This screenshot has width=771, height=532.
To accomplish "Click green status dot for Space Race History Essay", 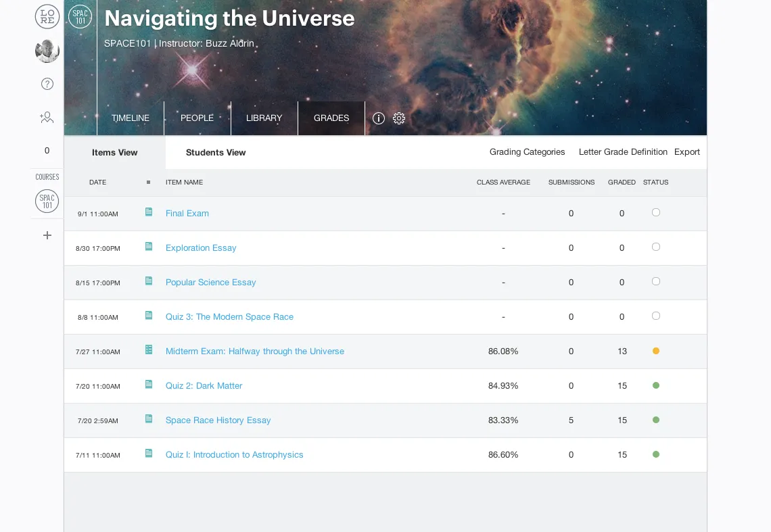I will [656, 420].
